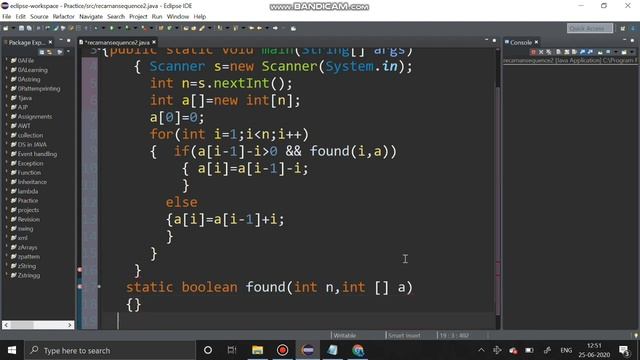Open the Source menu
The image size is (640, 360).
[39, 16]
